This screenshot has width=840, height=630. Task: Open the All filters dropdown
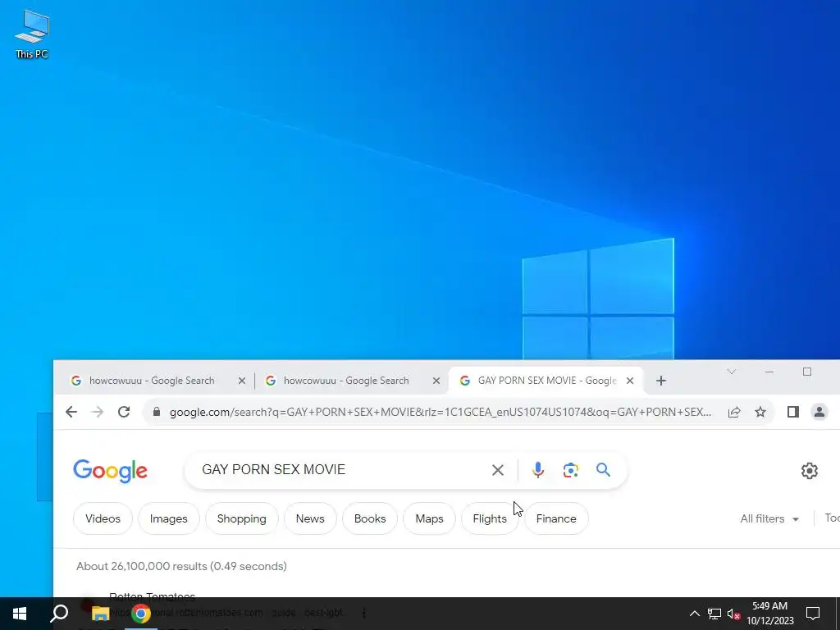coord(769,518)
